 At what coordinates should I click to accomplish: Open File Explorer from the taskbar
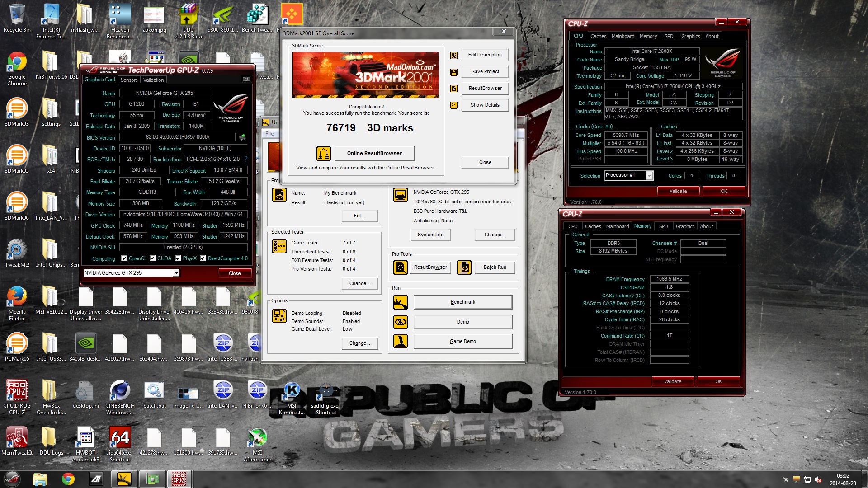40,479
